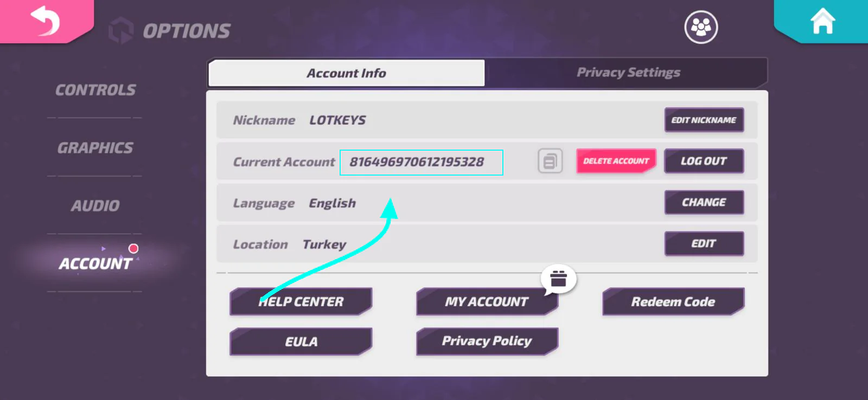Select the Account Info tab
This screenshot has height=400, width=868.
click(346, 73)
